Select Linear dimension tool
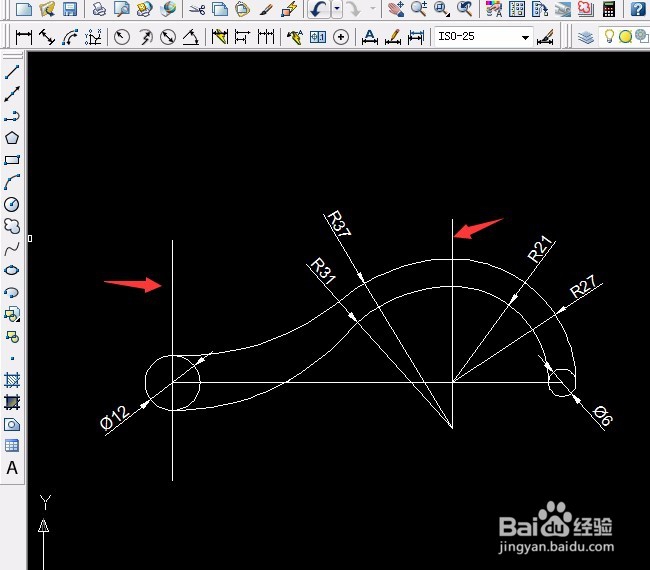 click(24, 37)
